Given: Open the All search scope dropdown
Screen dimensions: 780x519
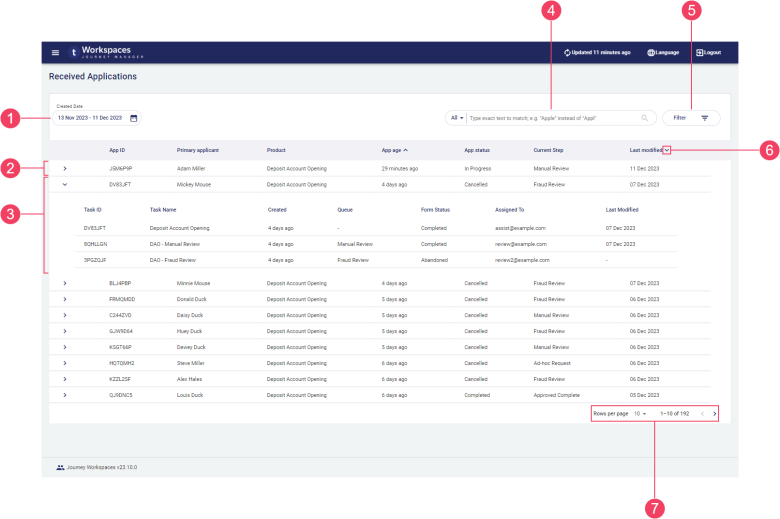Looking at the screenshot, I should tap(457, 118).
